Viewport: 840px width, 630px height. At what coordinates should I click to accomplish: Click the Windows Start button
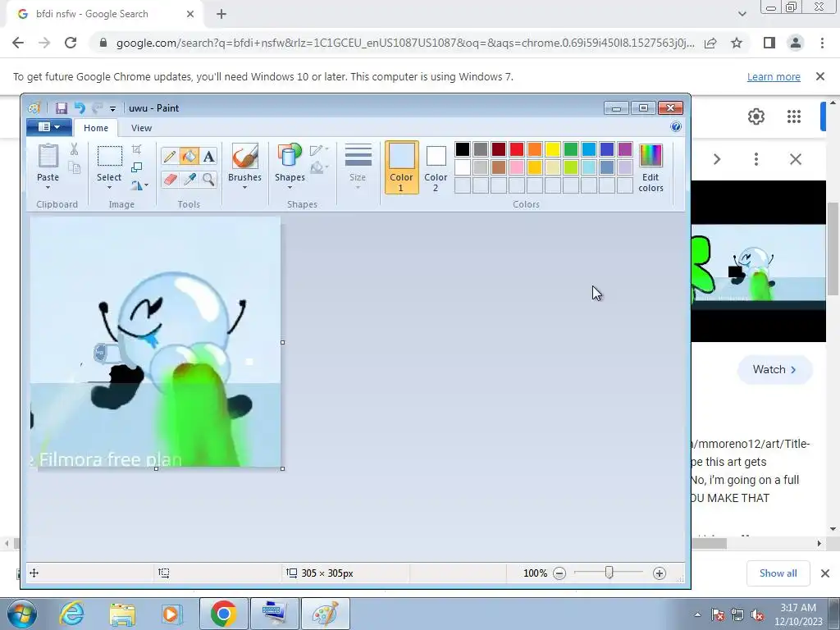point(21,614)
